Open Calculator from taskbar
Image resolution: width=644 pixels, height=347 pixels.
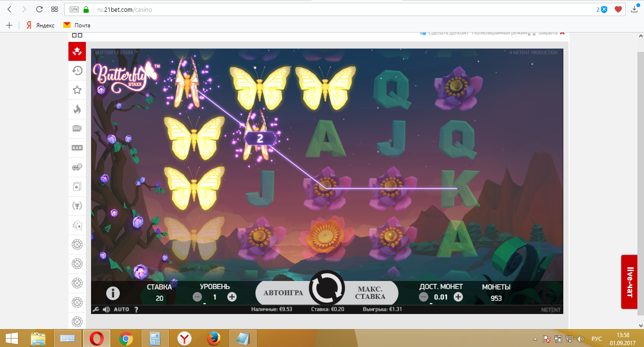coord(155,338)
